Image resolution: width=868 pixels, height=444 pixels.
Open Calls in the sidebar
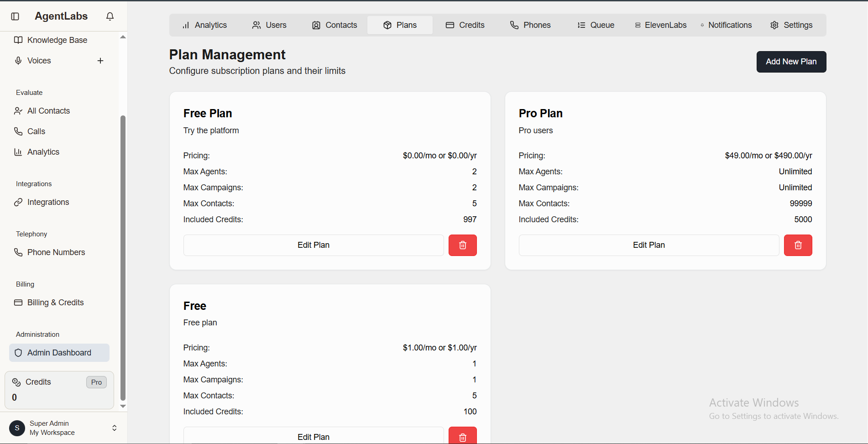pyautogui.click(x=36, y=131)
